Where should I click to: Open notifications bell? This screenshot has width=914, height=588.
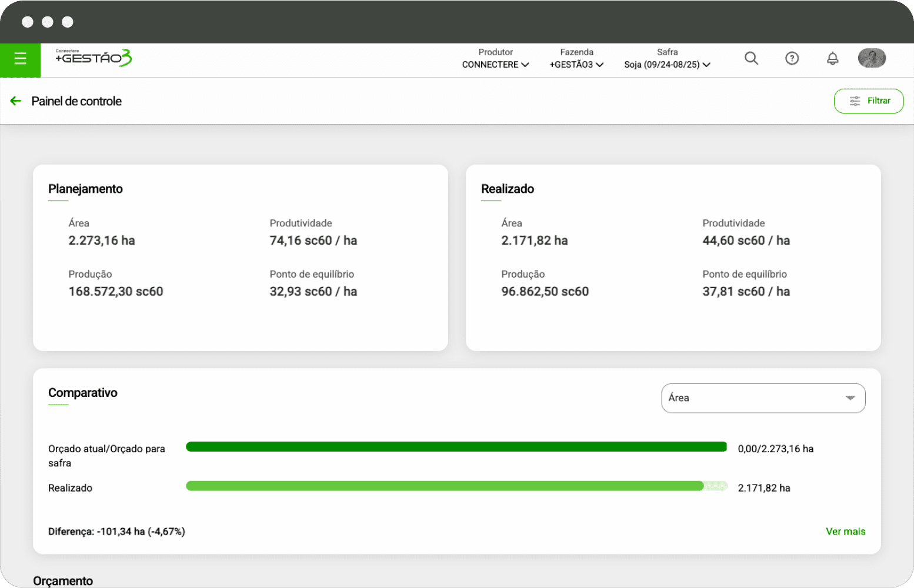(832, 58)
